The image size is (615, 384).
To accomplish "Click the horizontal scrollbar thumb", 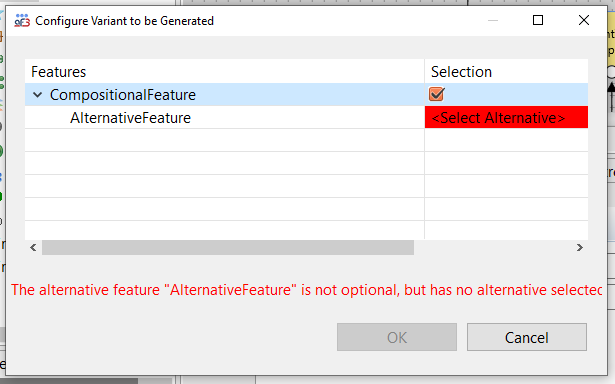I will pyautogui.click(x=228, y=248).
